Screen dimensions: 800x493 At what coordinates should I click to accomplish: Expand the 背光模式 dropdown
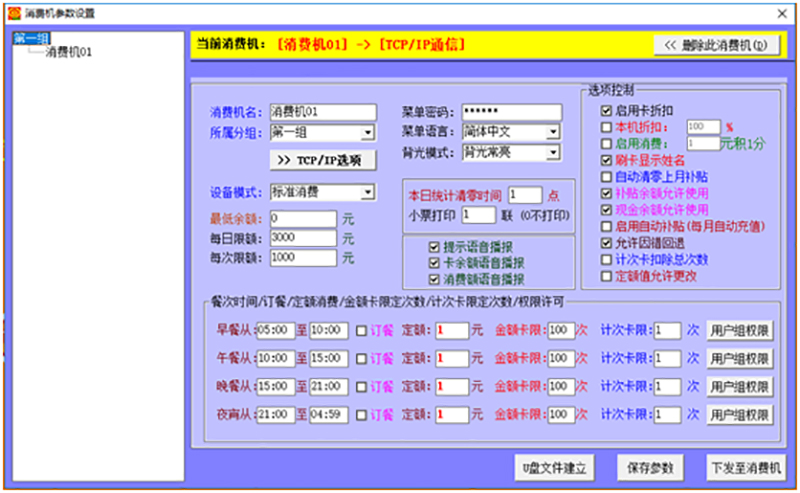(553, 153)
